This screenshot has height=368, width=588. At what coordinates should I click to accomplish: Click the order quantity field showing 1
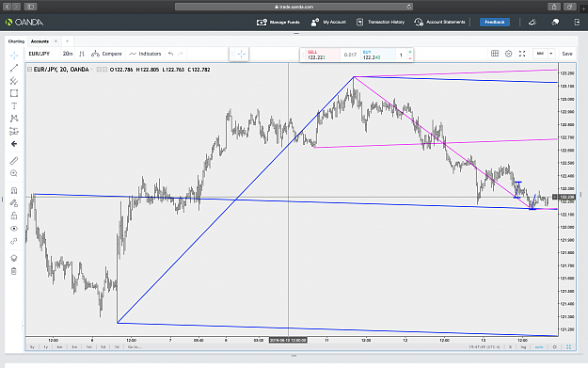tap(401, 56)
